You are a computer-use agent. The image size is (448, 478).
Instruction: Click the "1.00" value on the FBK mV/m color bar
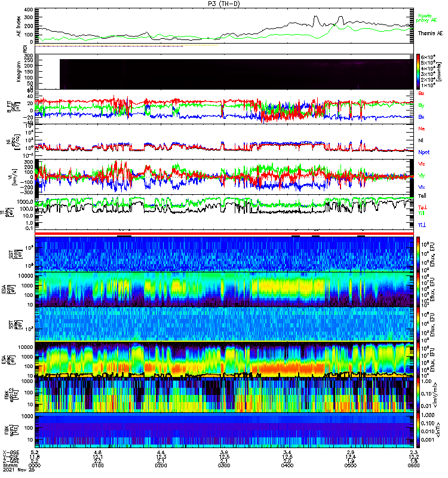click(426, 381)
